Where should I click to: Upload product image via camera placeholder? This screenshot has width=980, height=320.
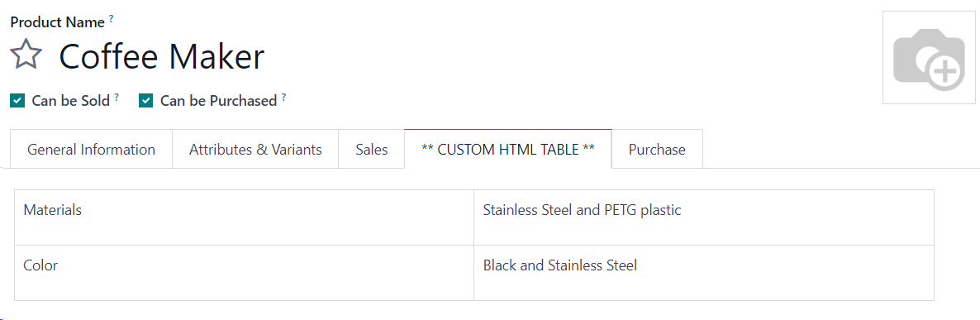point(929,58)
